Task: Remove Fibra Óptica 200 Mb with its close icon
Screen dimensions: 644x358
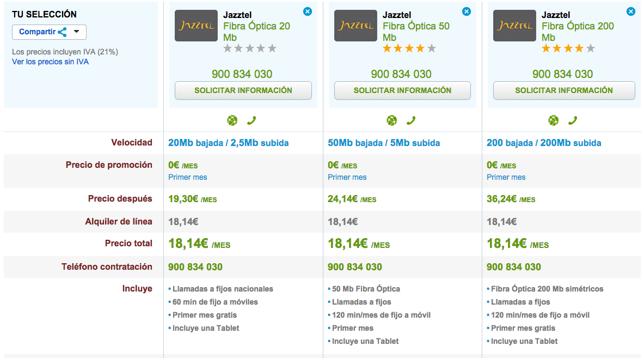Action: 631,11
